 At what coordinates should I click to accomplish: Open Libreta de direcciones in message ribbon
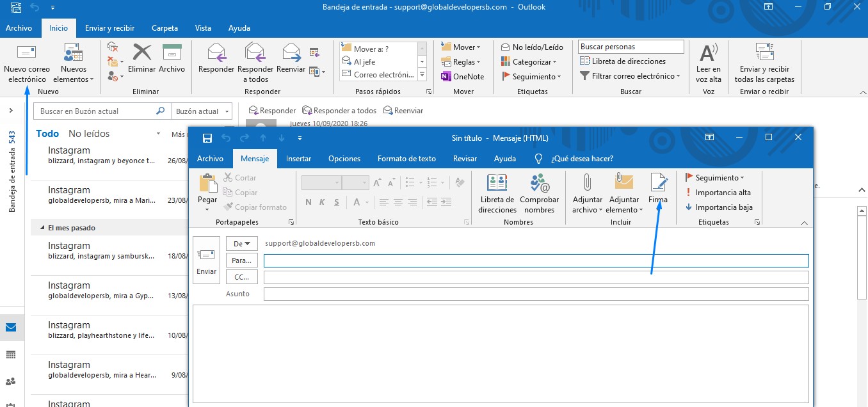point(497,184)
